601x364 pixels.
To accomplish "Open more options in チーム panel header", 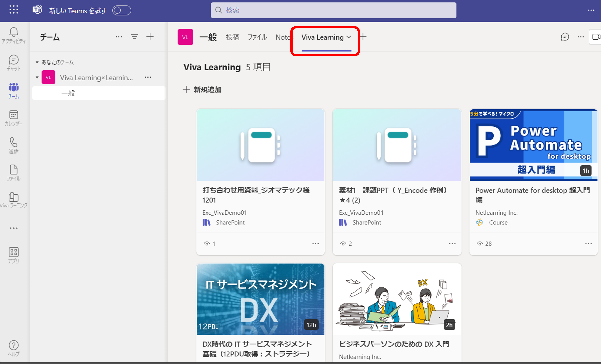I will coord(119,37).
